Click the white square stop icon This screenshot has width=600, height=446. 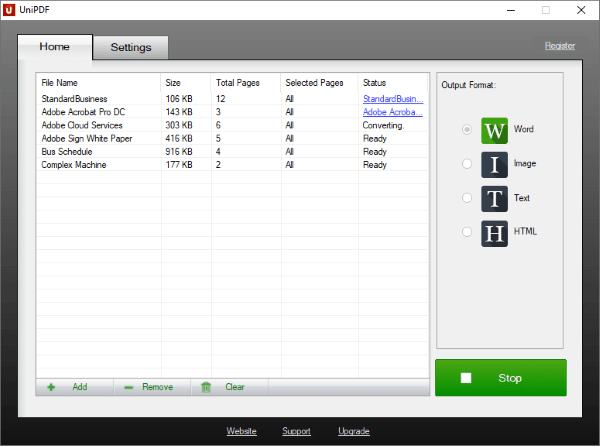(466, 378)
